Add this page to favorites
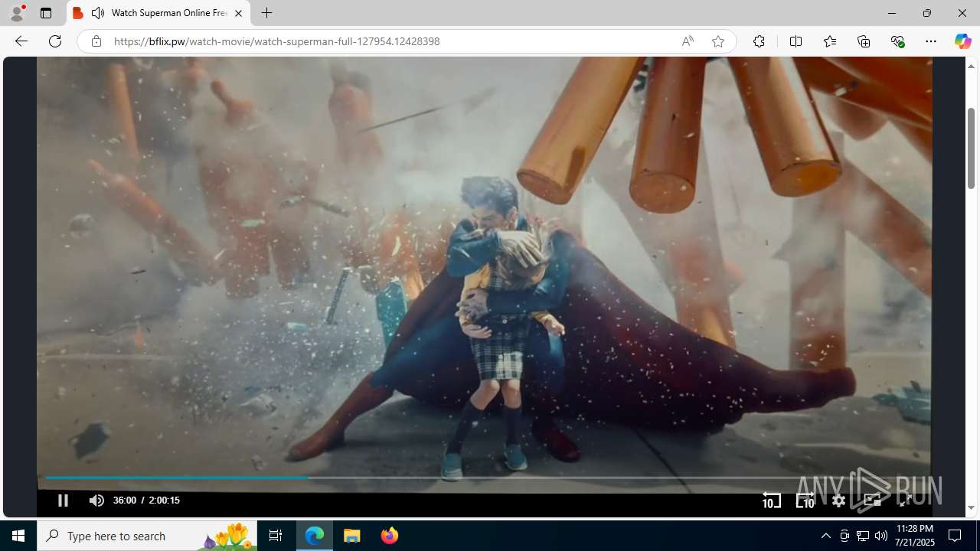Viewport: 980px width, 551px height. (x=718, y=41)
